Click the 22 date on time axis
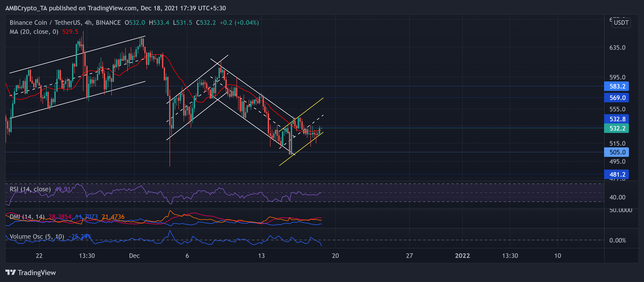This screenshot has height=282, width=644. (39, 256)
